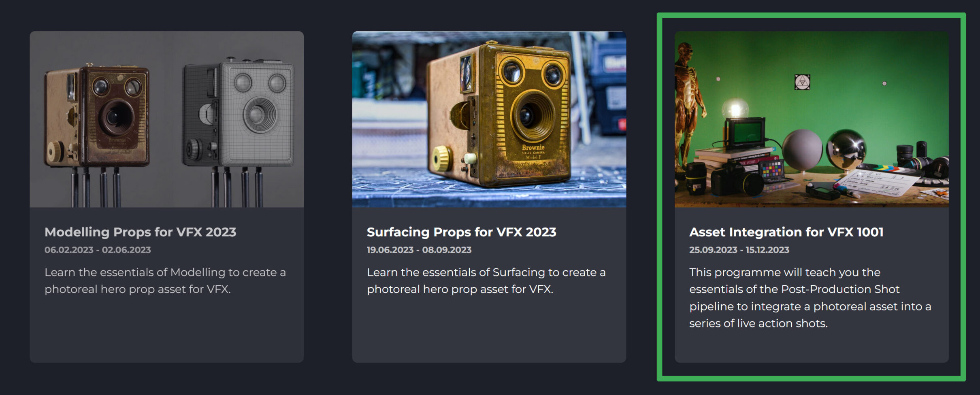
Task: Open the Surfacing Props for VFX 2023 title
Action: (461, 232)
